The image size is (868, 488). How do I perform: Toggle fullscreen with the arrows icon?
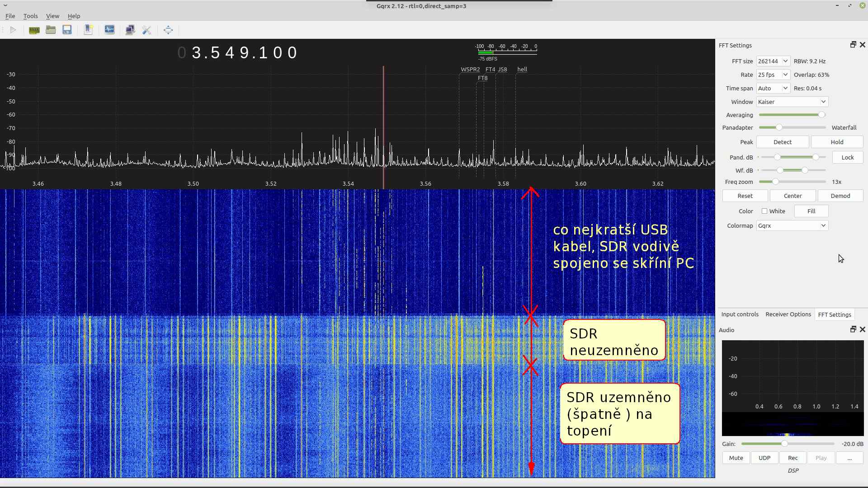[x=168, y=30]
